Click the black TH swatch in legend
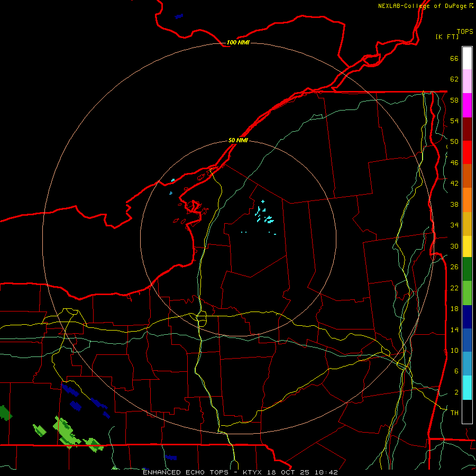Screen dimensions: 476x476 point(467,411)
